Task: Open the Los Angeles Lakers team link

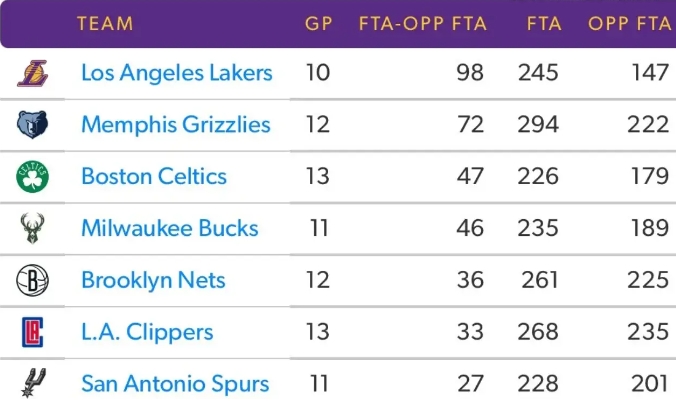Action: tap(176, 73)
